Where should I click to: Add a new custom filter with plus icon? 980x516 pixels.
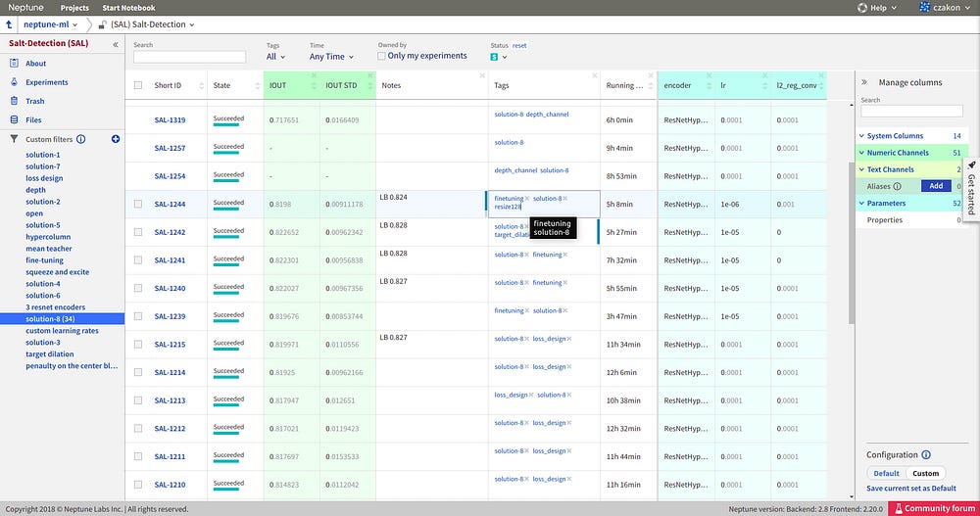click(x=116, y=139)
